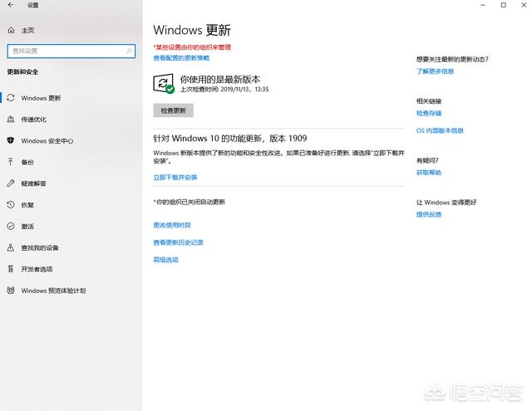Image resolution: width=532 pixels, height=411 pixels.
Task: Open the 备份 section
Action: point(71,162)
